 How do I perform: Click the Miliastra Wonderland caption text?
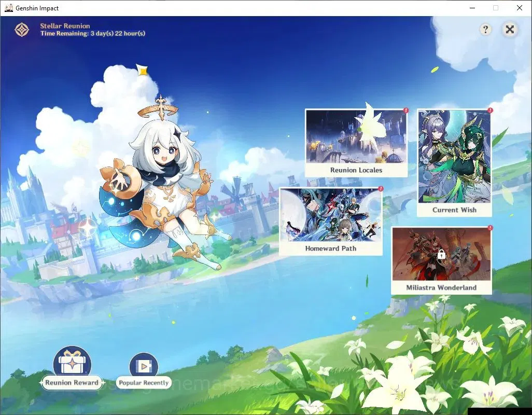point(441,287)
